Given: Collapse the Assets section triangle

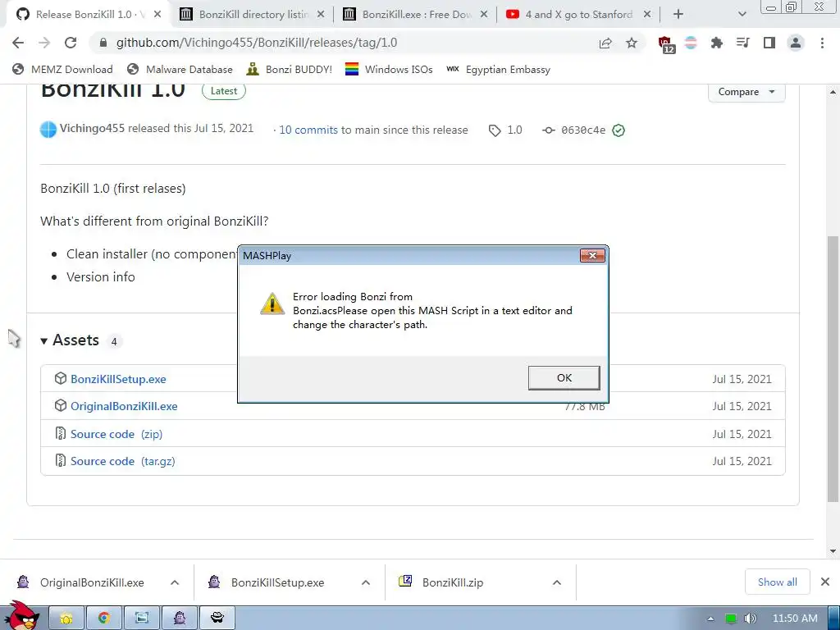Looking at the screenshot, I should point(44,340).
